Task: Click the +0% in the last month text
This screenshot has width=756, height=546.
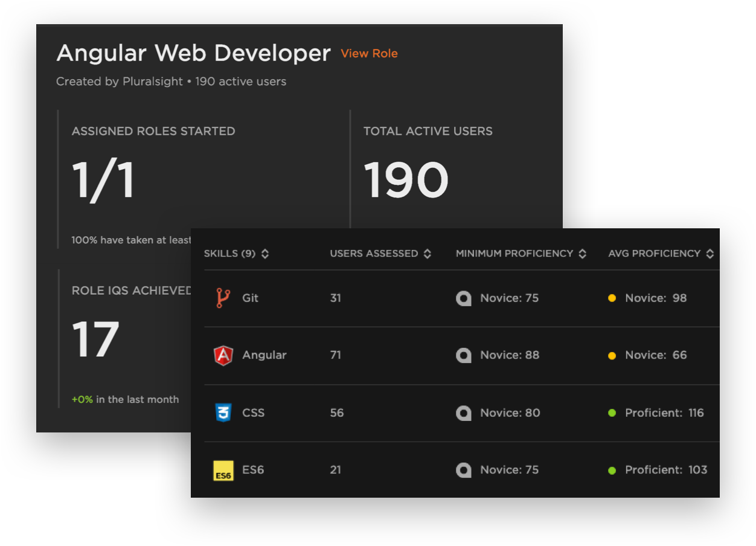Action: [125, 399]
